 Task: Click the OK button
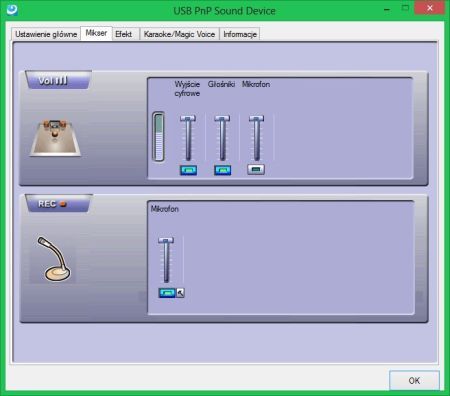click(x=414, y=380)
